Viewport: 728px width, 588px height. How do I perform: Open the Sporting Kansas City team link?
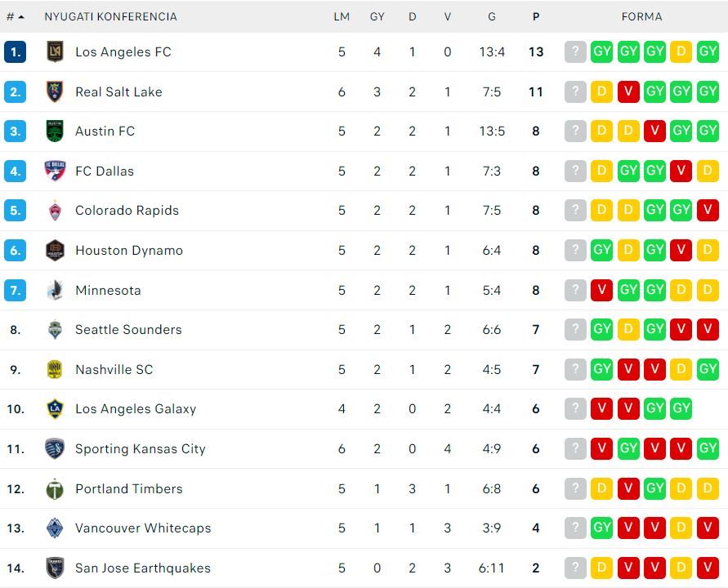(141, 449)
